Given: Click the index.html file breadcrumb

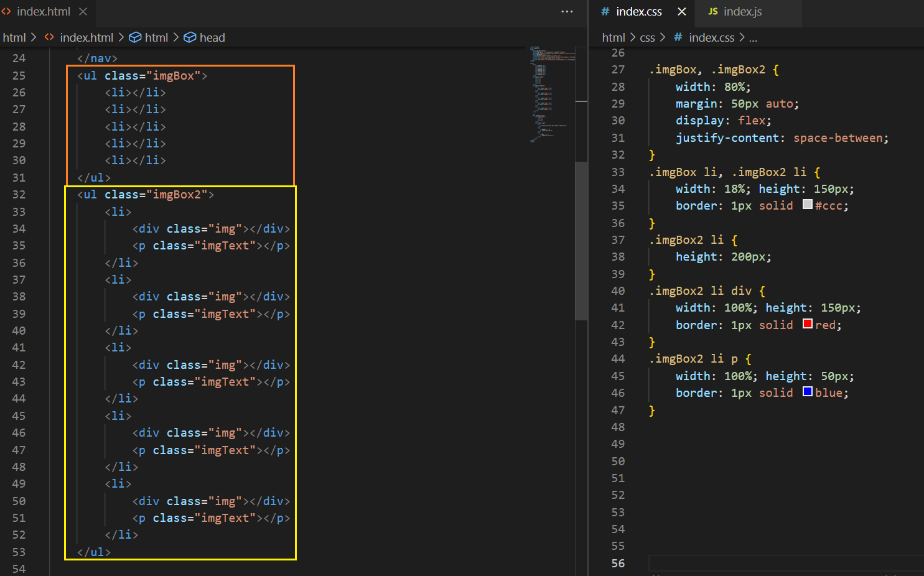Looking at the screenshot, I should (86, 38).
